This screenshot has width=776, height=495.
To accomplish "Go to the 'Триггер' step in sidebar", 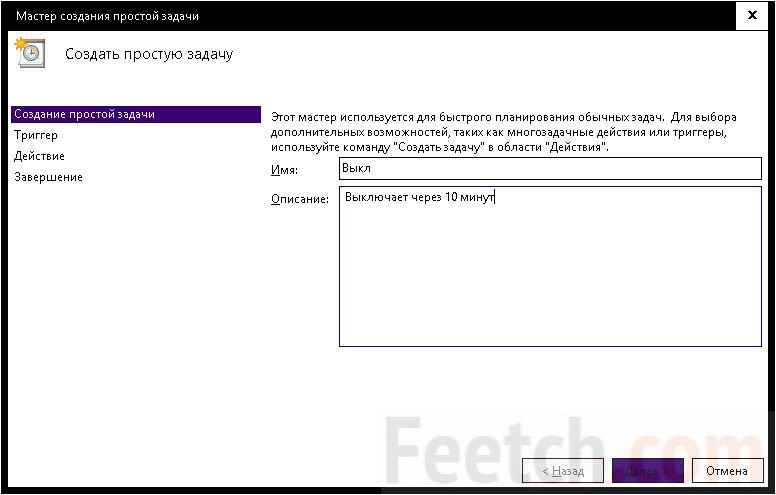I will coord(36,135).
